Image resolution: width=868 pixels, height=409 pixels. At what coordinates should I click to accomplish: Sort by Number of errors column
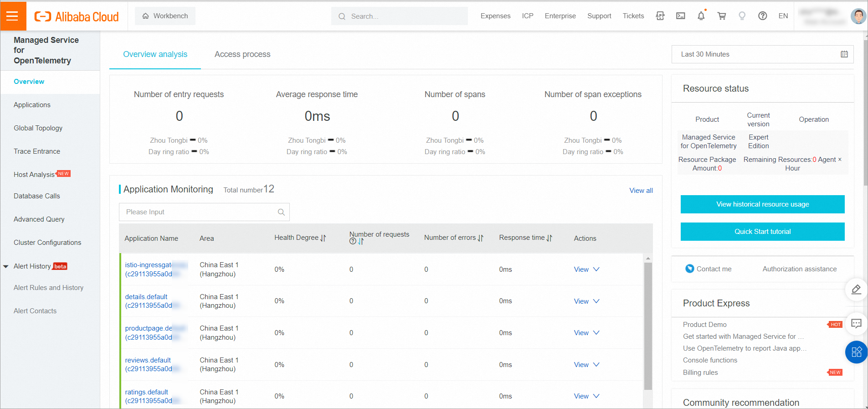(480, 238)
